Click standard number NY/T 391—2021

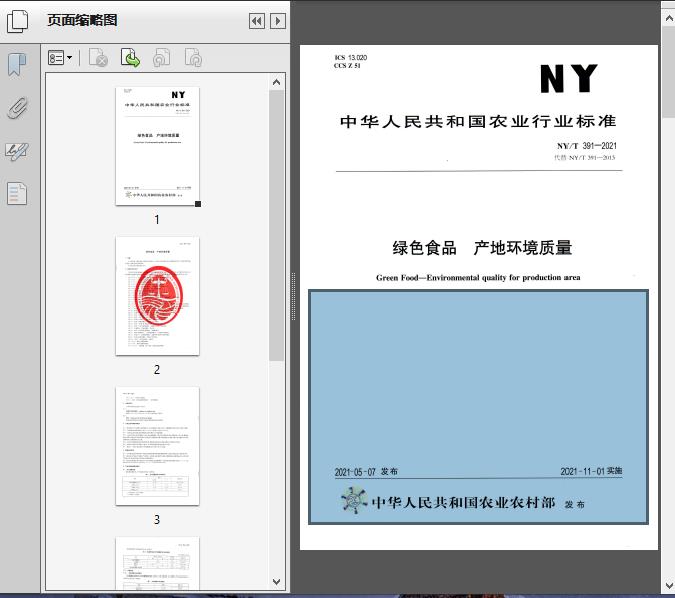click(x=587, y=146)
